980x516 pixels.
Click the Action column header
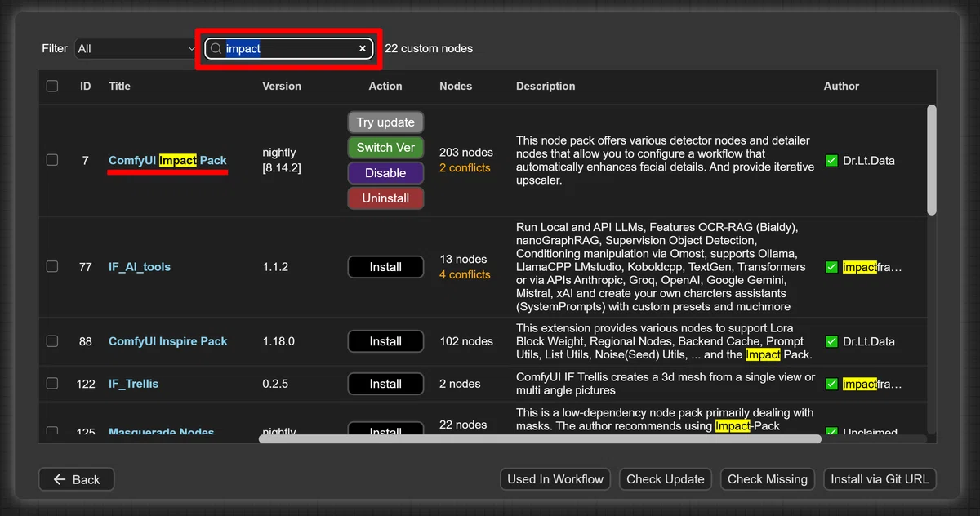385,86
